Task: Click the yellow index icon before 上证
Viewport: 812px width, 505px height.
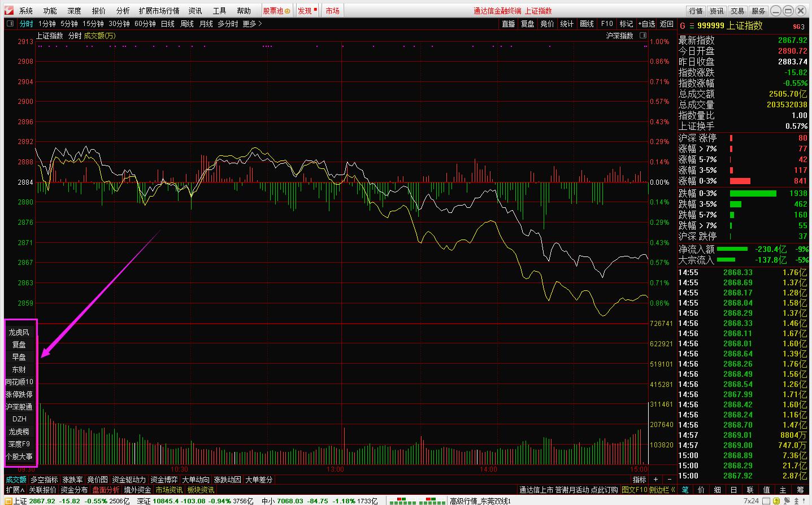Action: 7,501
